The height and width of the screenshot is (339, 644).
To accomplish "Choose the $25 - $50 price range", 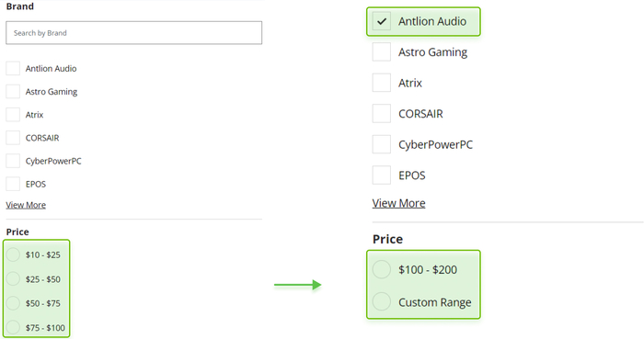I will pyautogui.click(x=13, y=278).
